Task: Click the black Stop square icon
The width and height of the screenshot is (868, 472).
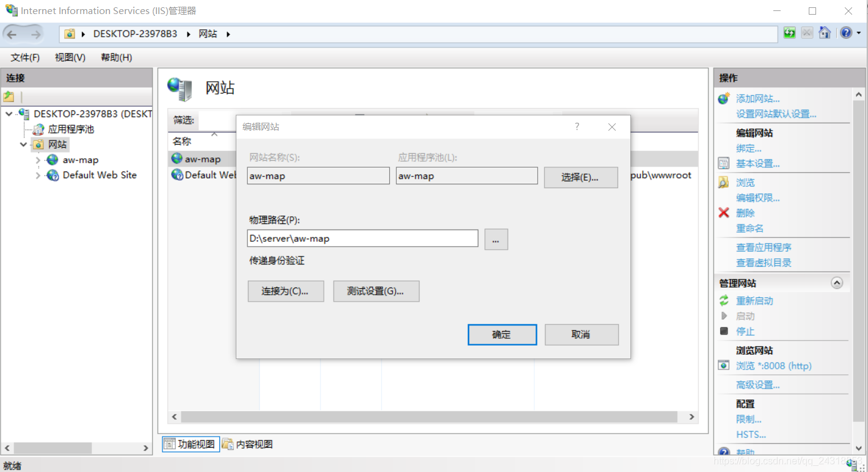Action: [x=724, y=331]
